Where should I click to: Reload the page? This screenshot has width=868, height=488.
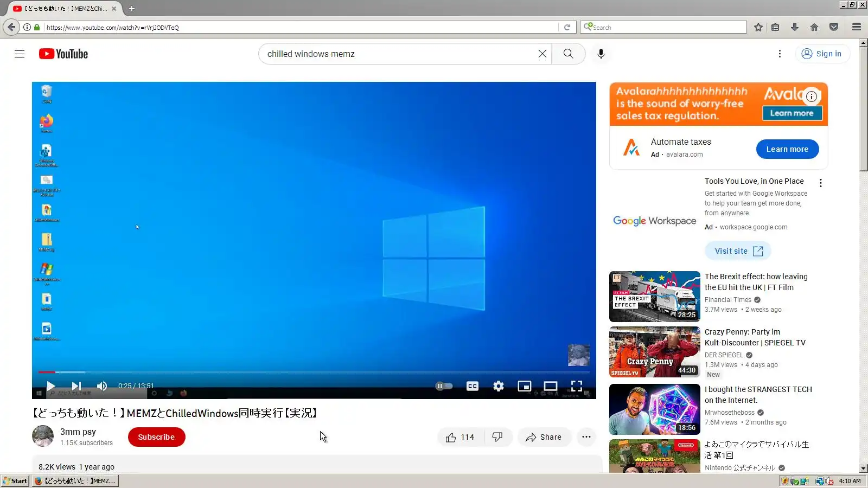pos(567,27)
